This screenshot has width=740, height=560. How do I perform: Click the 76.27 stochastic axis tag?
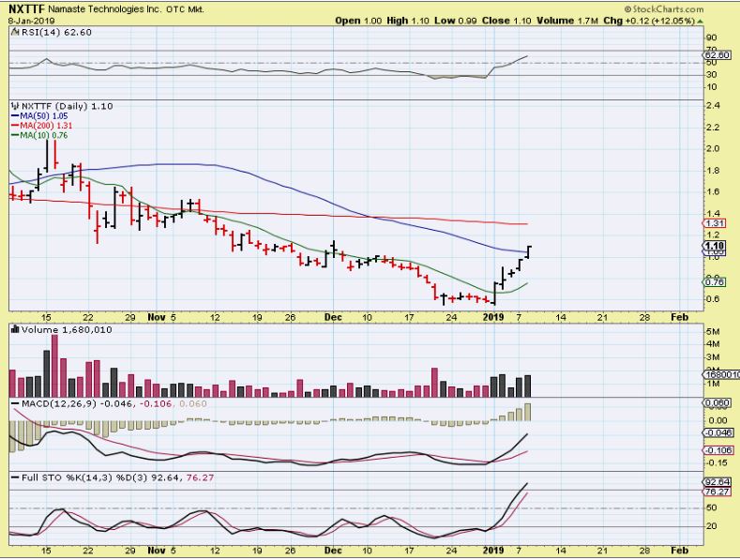(717, 492)
